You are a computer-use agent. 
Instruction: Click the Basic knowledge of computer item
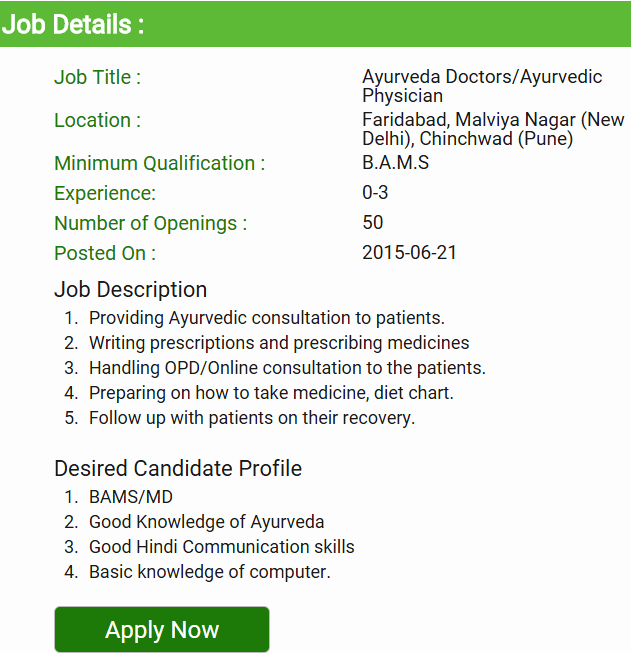209,572
